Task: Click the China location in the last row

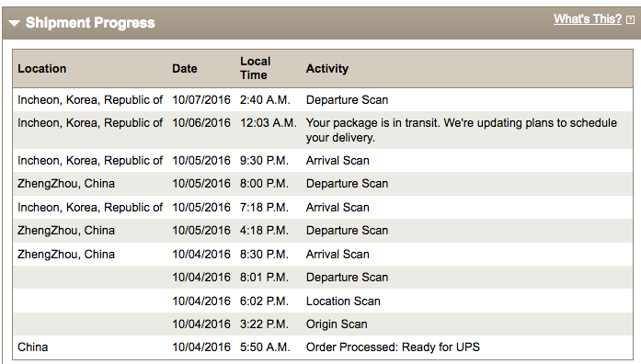Action: (33, 347)
